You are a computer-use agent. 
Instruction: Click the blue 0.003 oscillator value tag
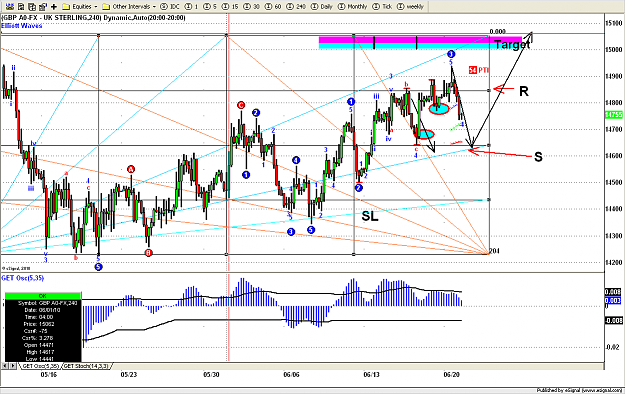(x=613, y=300)
